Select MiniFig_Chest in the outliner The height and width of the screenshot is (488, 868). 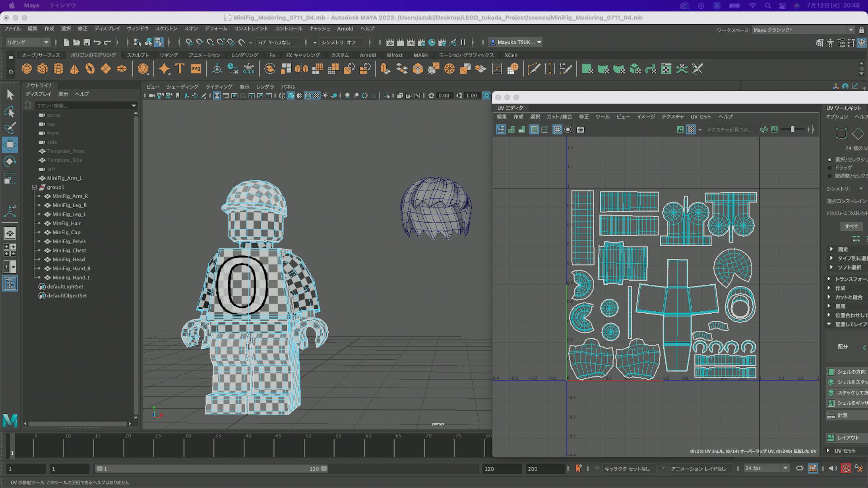point(69,251)
